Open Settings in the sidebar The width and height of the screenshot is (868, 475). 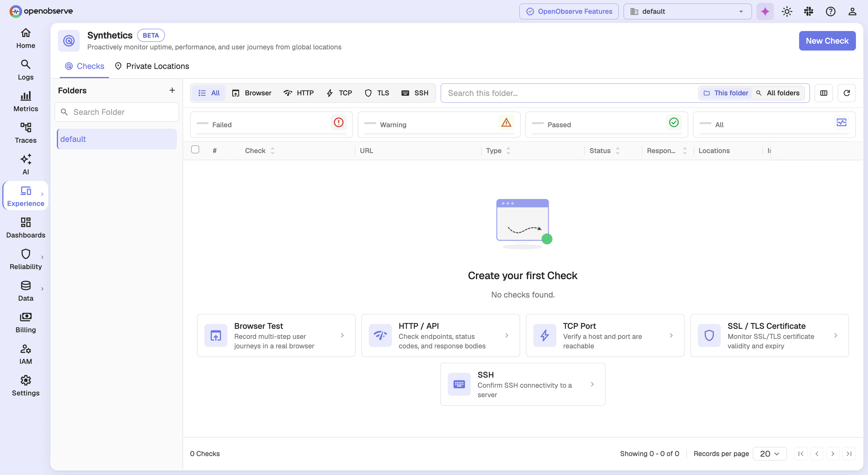coord(26,386)
